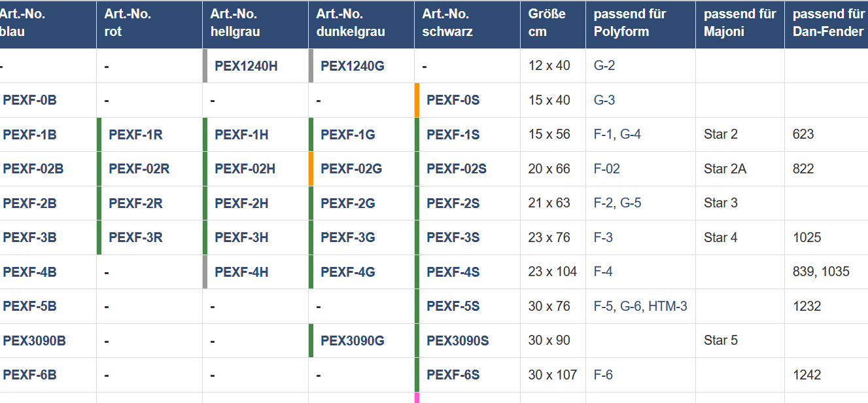Open PEXF-02G in dark gray
This screenshot has height=403, width=868.
351,169
